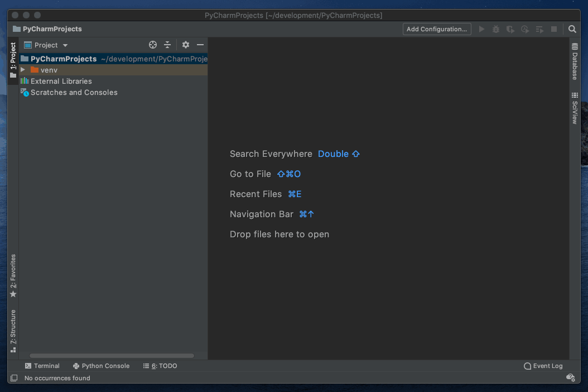Open Project panel gear settings
This screenshot has height=392, width=588.
tap(186, 45)
